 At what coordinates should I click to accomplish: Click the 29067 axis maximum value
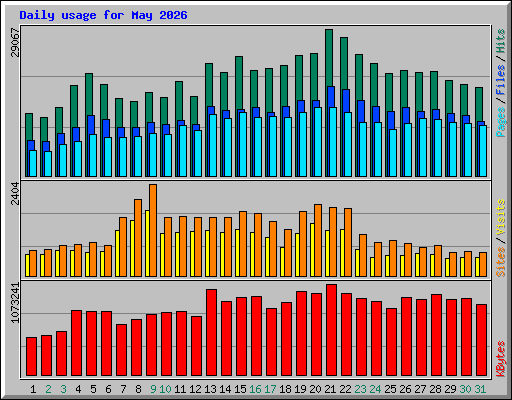[x=15, y=42]
